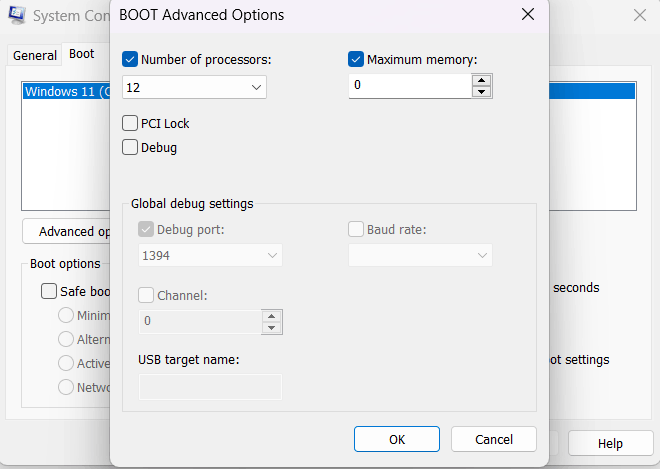Click the System Configuration app icon

click(16, 15)
